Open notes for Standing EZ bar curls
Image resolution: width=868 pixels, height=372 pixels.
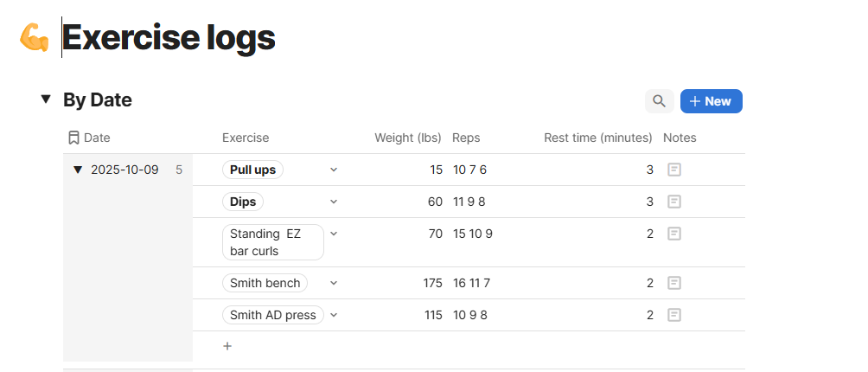[674, 234]
